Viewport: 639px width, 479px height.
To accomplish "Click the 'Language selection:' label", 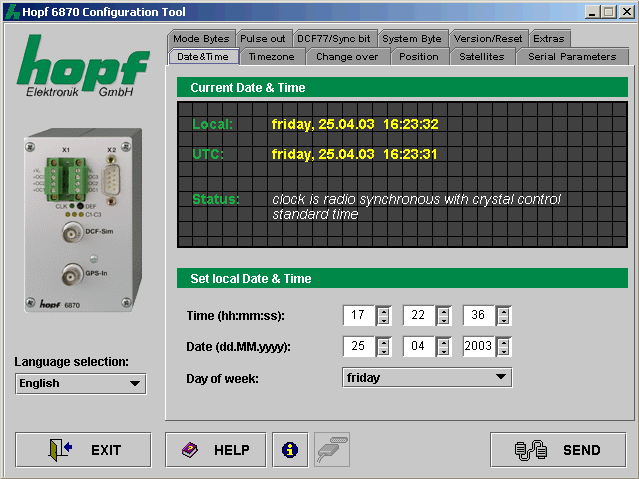I will [x=71, y=362].
